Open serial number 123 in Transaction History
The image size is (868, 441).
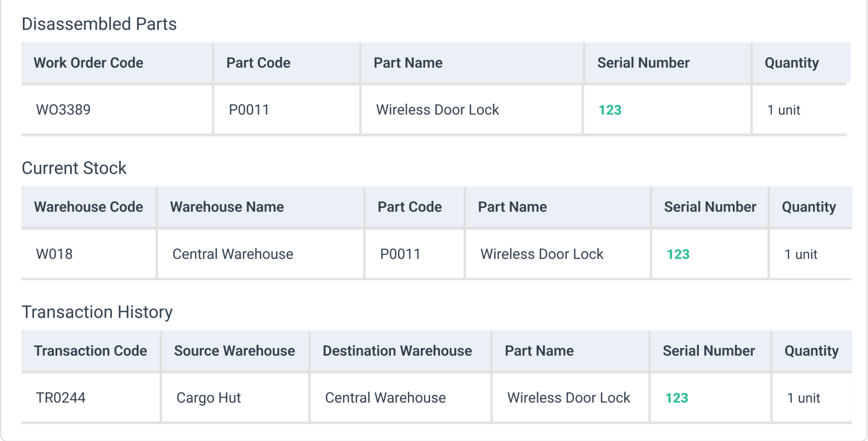click(x=677, y=397)
